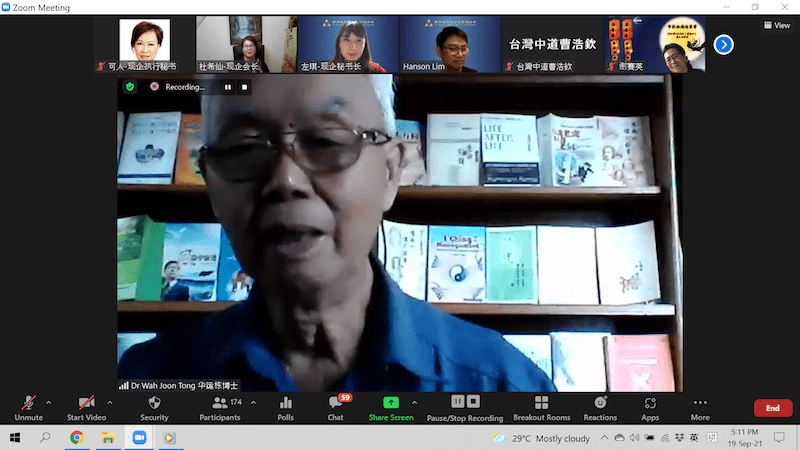
Task: Open the View layout menu
Action: (776, 25)
